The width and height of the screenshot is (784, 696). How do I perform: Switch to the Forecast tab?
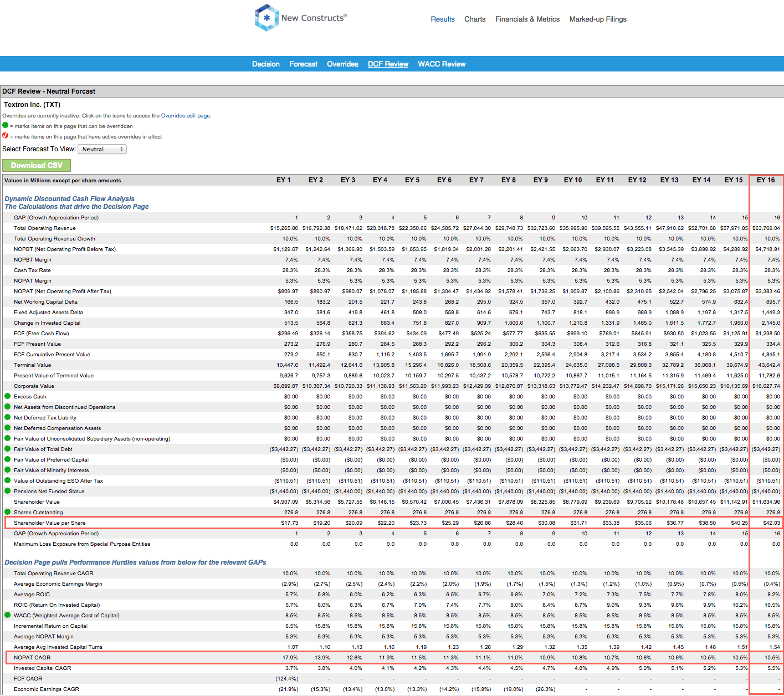[304, 64]
